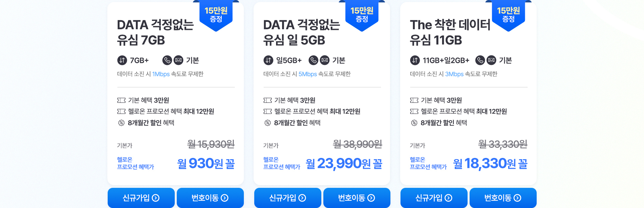
Task: Click the 월 23,990원 promotion price
Action: [344, 164]
